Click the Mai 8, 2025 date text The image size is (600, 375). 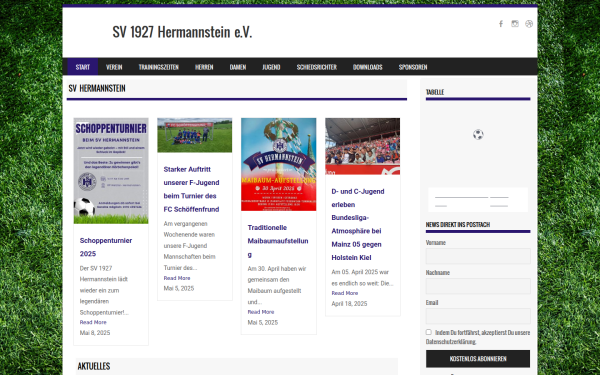tap(95, 333)
